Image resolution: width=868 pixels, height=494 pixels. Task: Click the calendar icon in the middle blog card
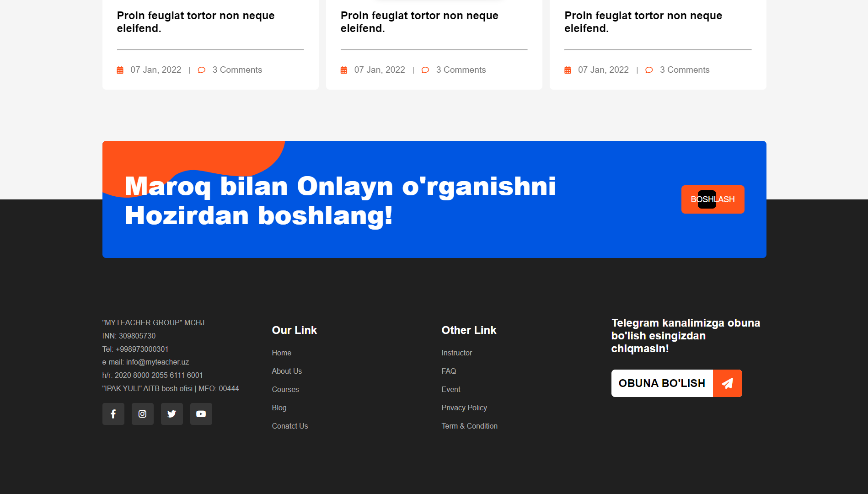[344, 70]
